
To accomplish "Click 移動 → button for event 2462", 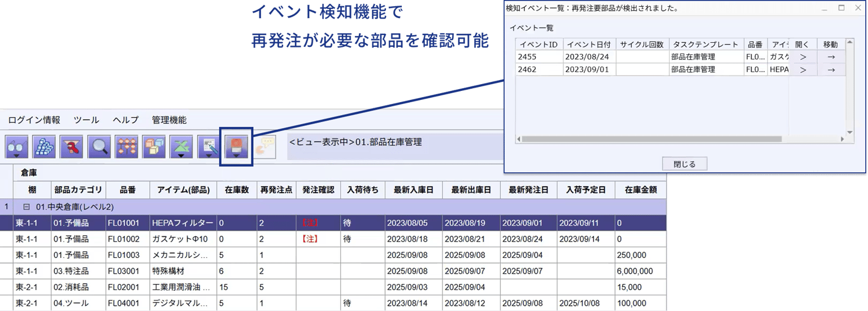I will (831, 69).
